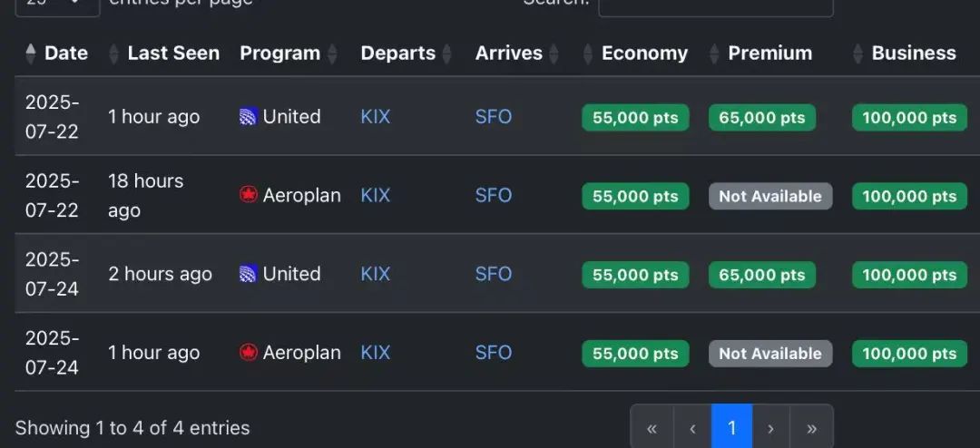Viewport: 980px width, 448px height.
Task: Jump to last page with double-right arrow
Action: [811, 427]
